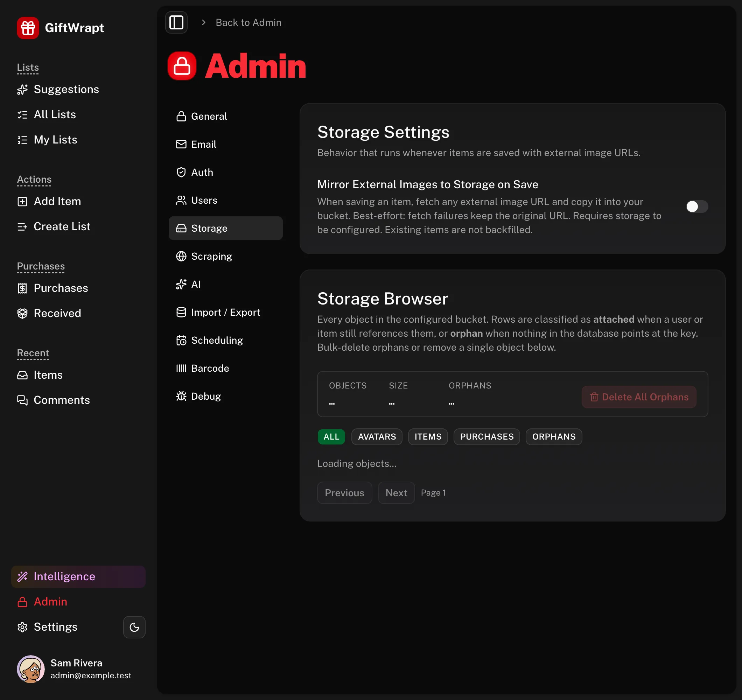Filter storage objects by ITEMS
The image size is (742, 700).
pyautogui.click(x=428, y=437)
